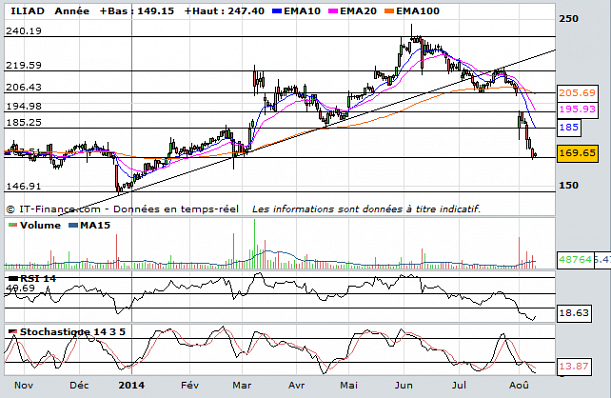Click the Stochastique 14 3 5 label
611x398 pixels.
[x=73, y=332]
